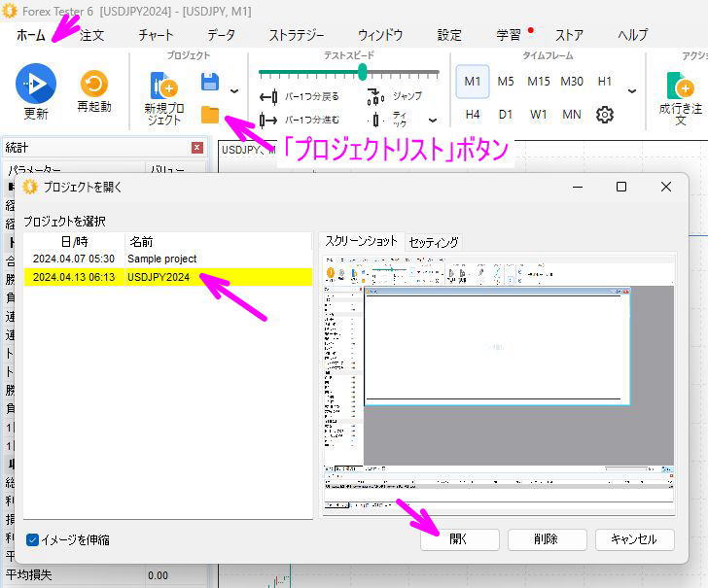Click the Tick (ティック) icon

point(375,121)
